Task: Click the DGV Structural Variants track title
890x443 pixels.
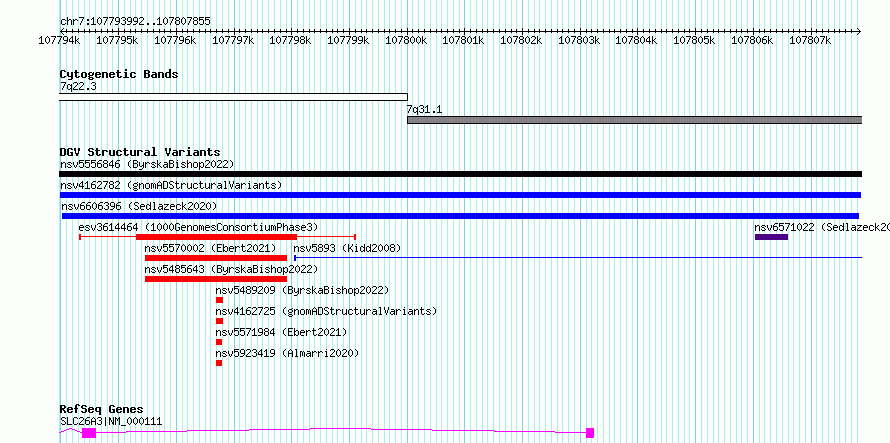Action: pos(140,152)
